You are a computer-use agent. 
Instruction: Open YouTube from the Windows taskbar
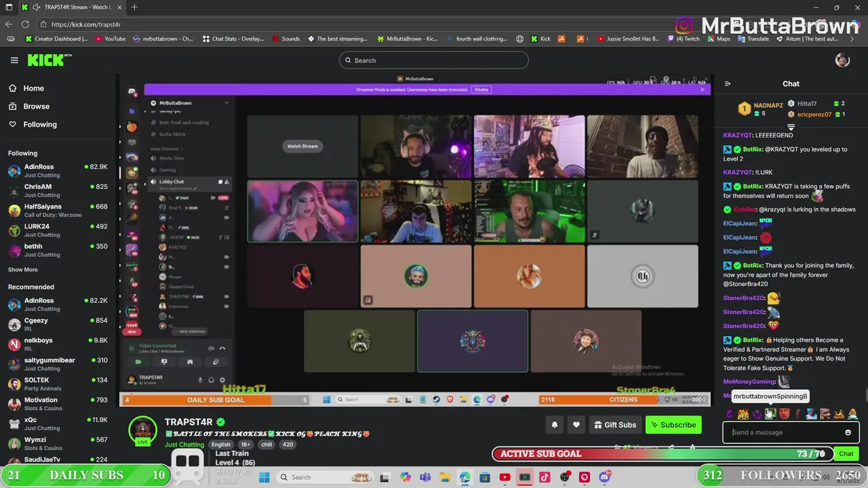tap(505, 477)
